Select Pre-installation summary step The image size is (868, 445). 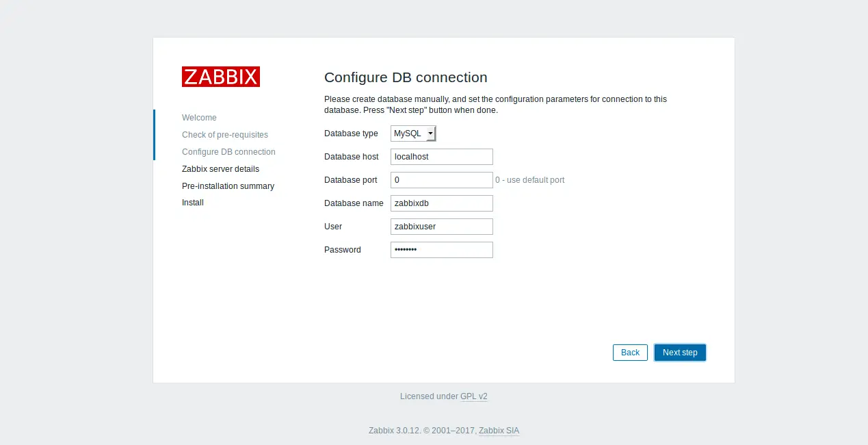tap(228, 186)
